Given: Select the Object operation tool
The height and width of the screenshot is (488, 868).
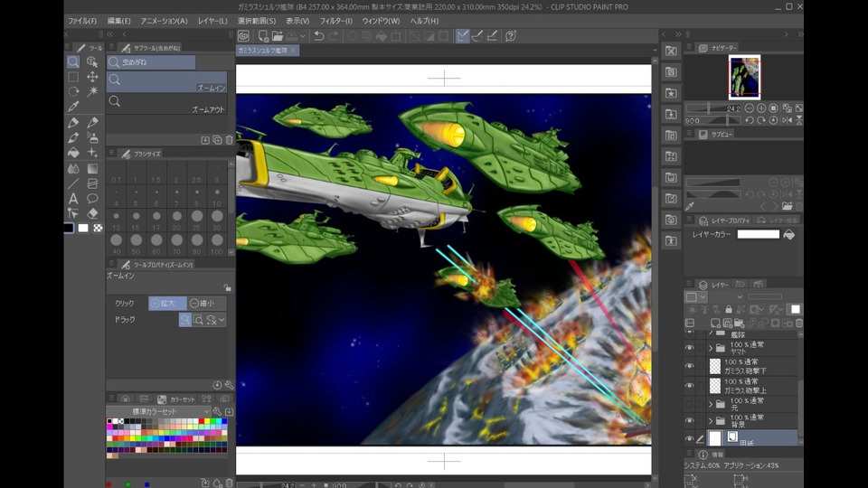Looking at the screenshot, I should tap(92, 61).
